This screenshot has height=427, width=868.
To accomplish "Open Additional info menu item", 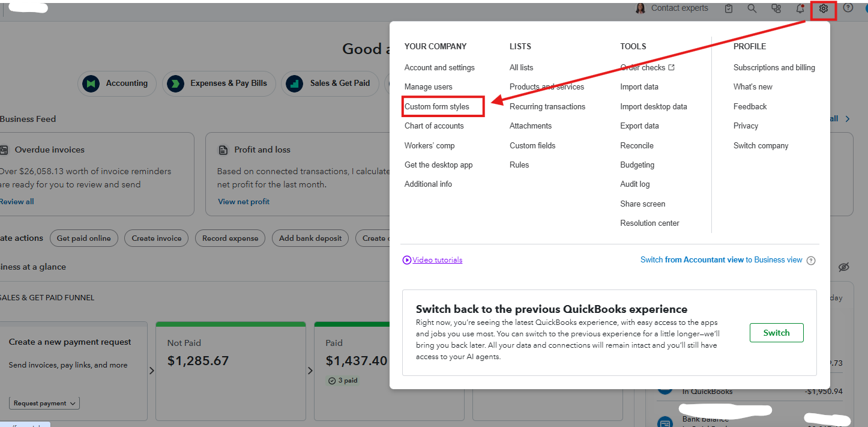I will tap(428, 184).
